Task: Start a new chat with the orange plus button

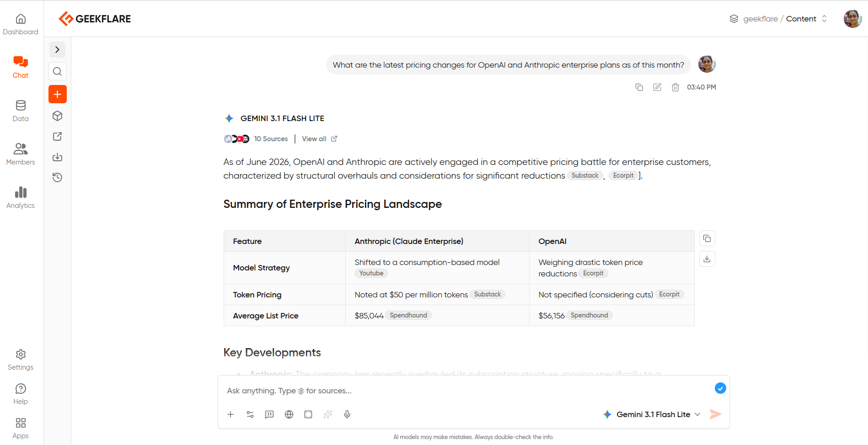Action: (58, 94)
